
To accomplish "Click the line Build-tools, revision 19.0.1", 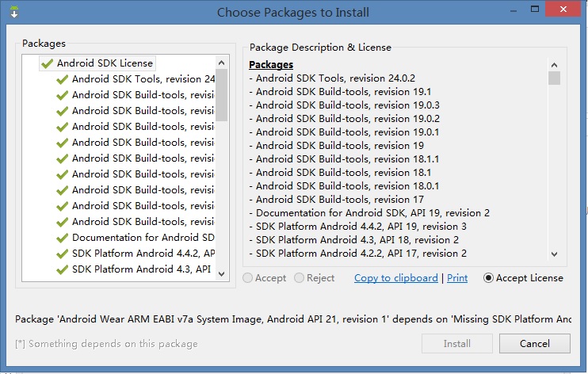I will coord(344,132).
